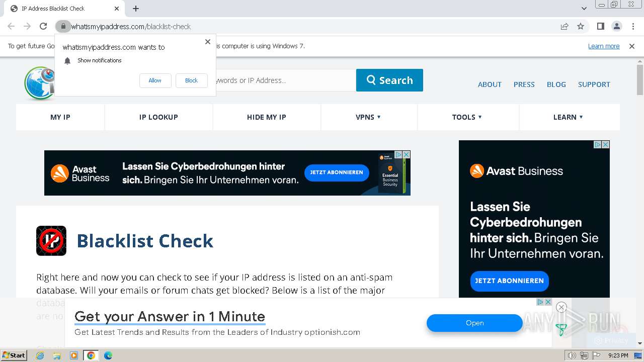
Task: Open the Learn more link
Action: click(x=604, y=46)
